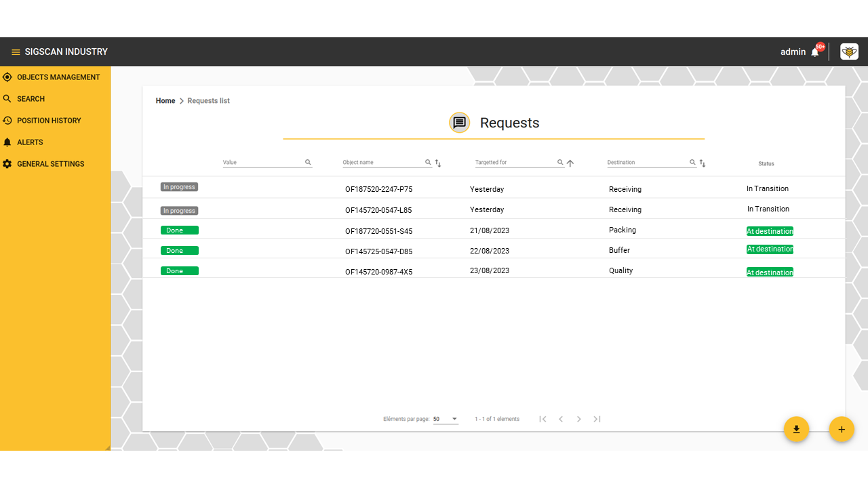Click Done badge for OF187720-0551-S45
868x488 pixels.
point(180,230)
